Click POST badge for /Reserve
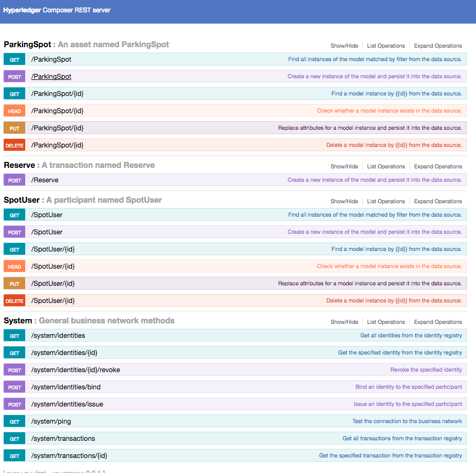 point(14,180)
